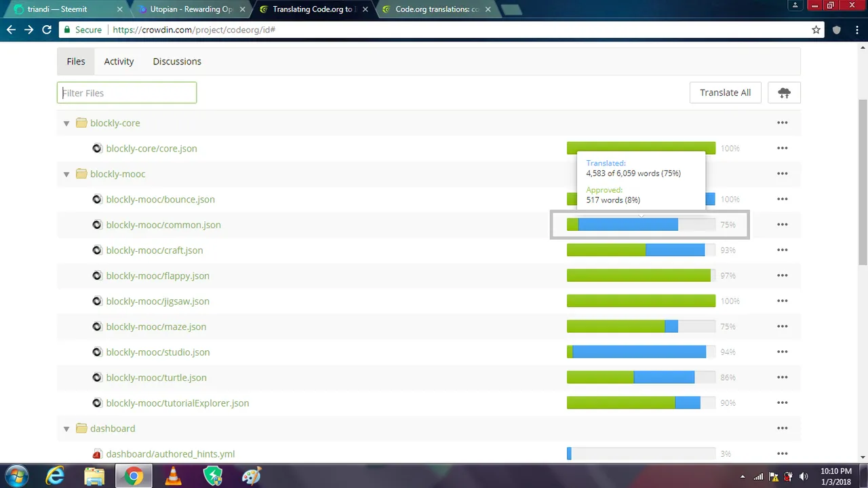This screenshot has height=488, width=868.
Task: Click the shield extension icon in toolbar
Action: pyautogui.click(x=837, y=30)
